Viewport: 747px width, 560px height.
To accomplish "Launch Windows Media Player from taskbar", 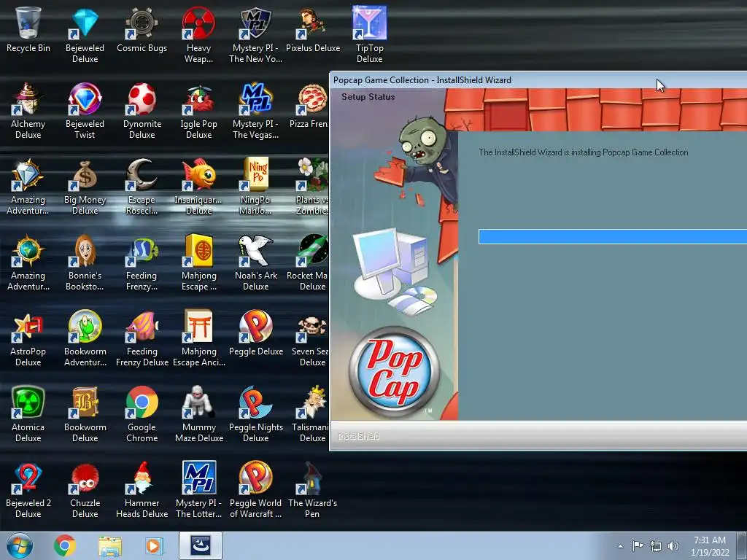I will (154, 545).
